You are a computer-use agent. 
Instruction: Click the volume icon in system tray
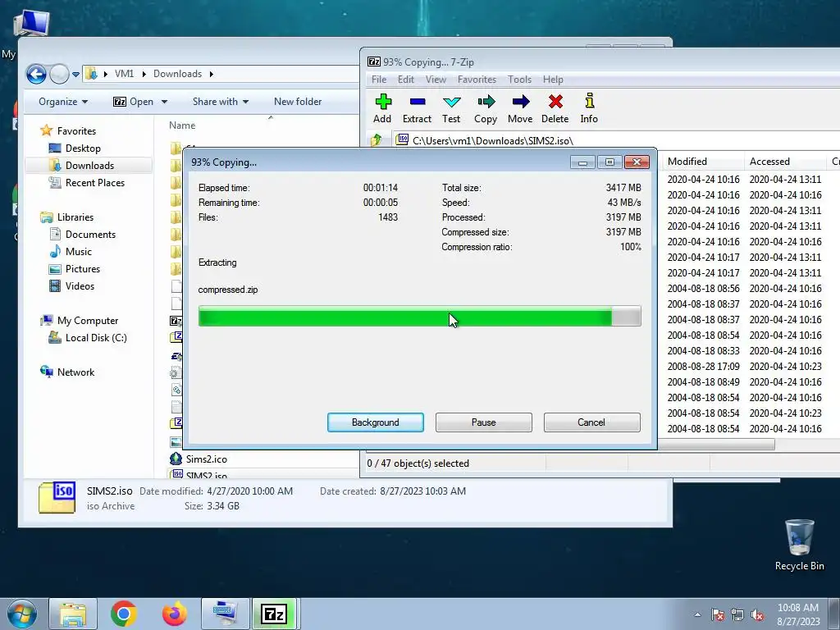tap(757, 614)
